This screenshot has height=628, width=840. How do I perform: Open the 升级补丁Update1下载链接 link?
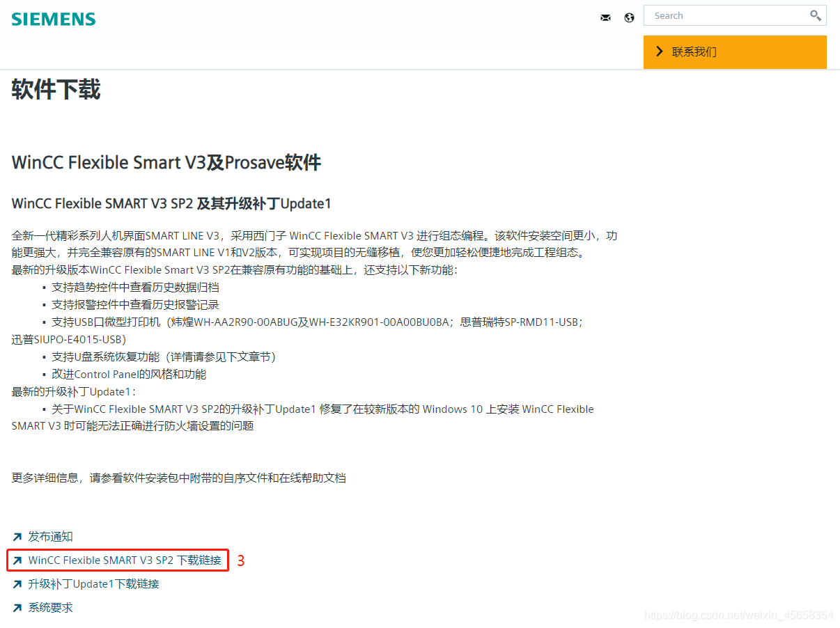click(93, 583)
